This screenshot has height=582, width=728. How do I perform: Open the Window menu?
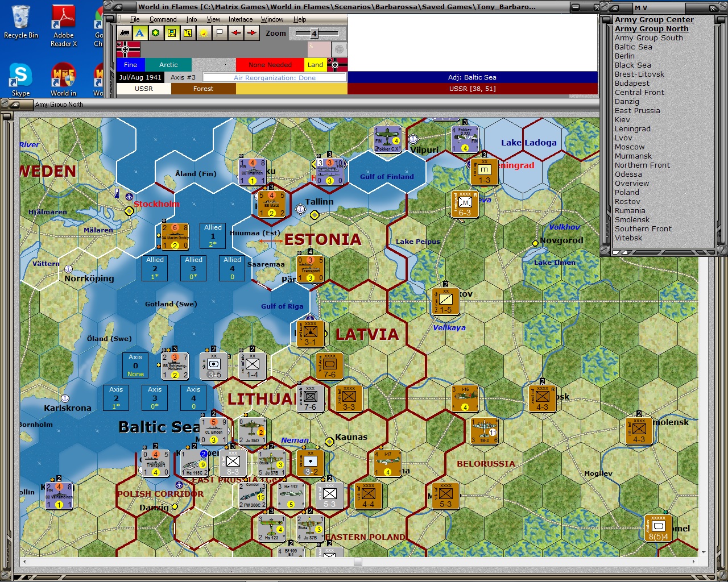[x=272, y=19]
